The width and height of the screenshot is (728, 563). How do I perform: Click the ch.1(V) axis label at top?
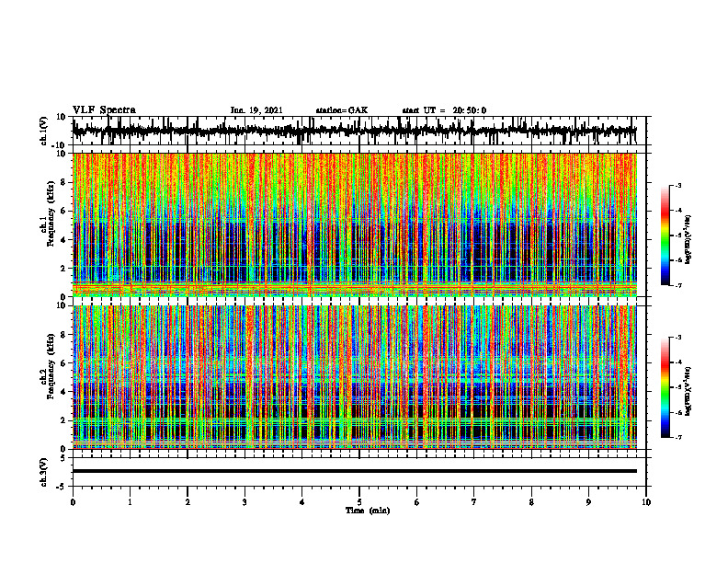43,131
